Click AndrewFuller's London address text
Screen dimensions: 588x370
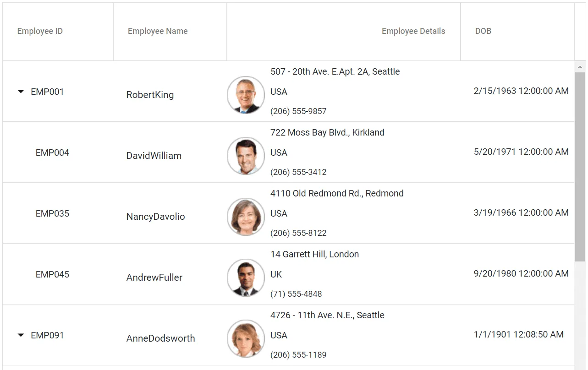click(314, 254)
